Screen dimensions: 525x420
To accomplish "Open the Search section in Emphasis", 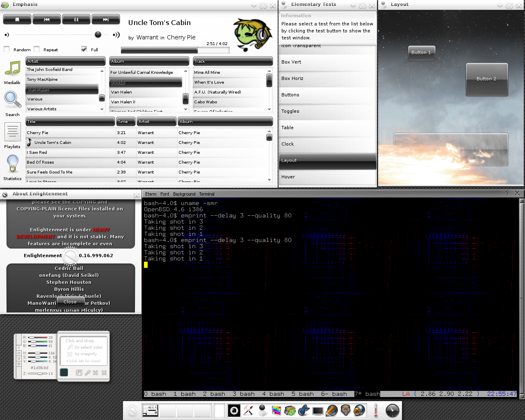I will (x=12, y=104).
